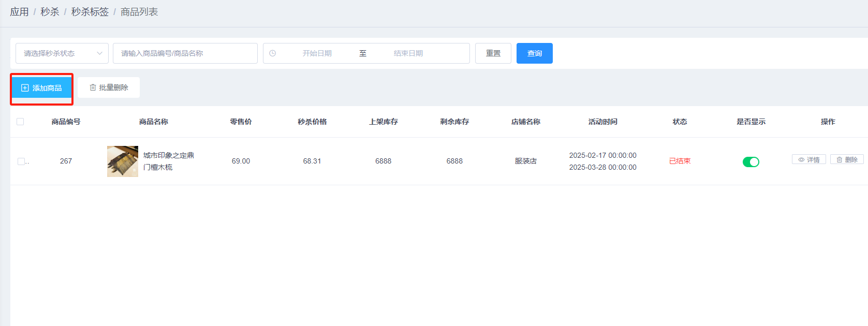868x326 pixels.
Task: Click the eye icon for 详情
Action: click(x=801, y=160)
